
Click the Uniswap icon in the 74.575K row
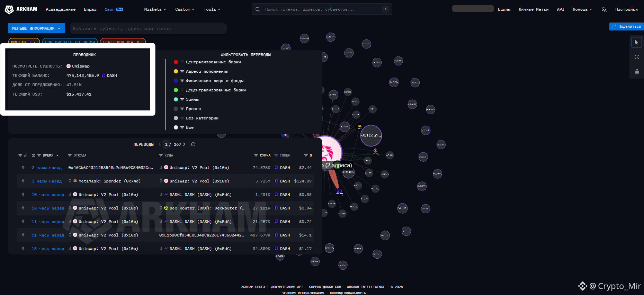[166, 168]
